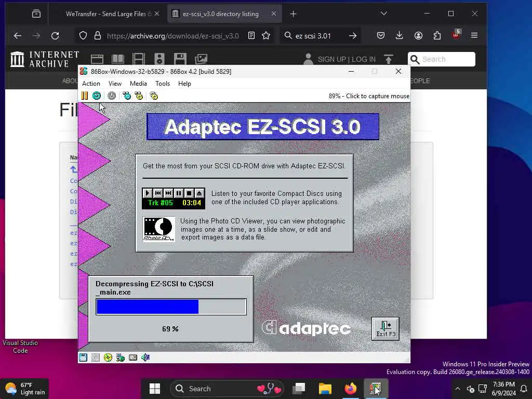The height and width of the screenshot is (399, 532).
Task: Open Firefox hamburger application menu
Action: (474, 35)
